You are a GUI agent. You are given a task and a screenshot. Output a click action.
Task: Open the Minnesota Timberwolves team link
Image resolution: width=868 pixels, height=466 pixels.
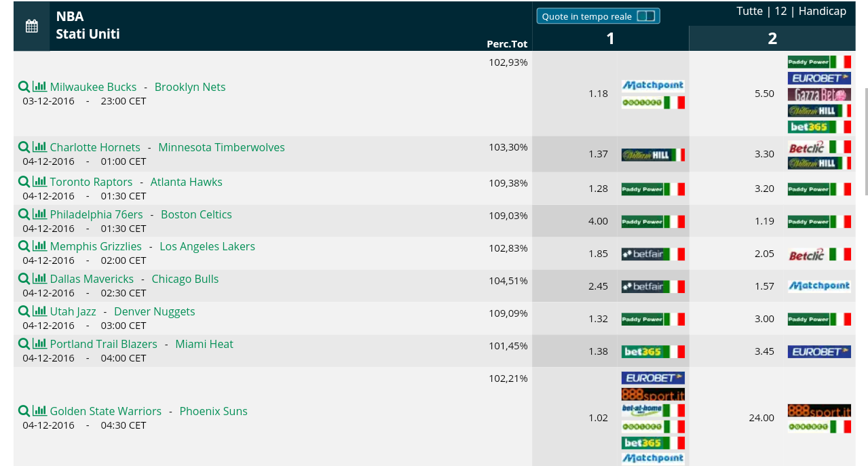tap(221, 147)
